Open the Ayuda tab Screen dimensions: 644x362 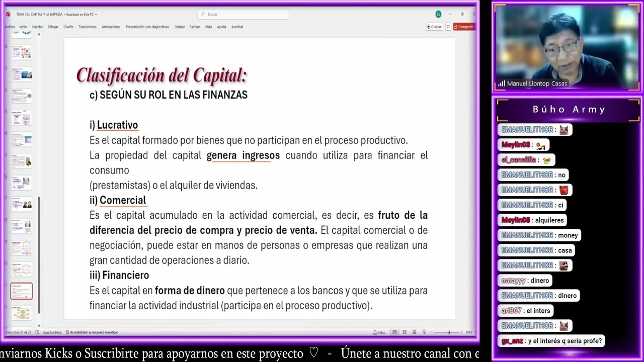coord(221,27)
